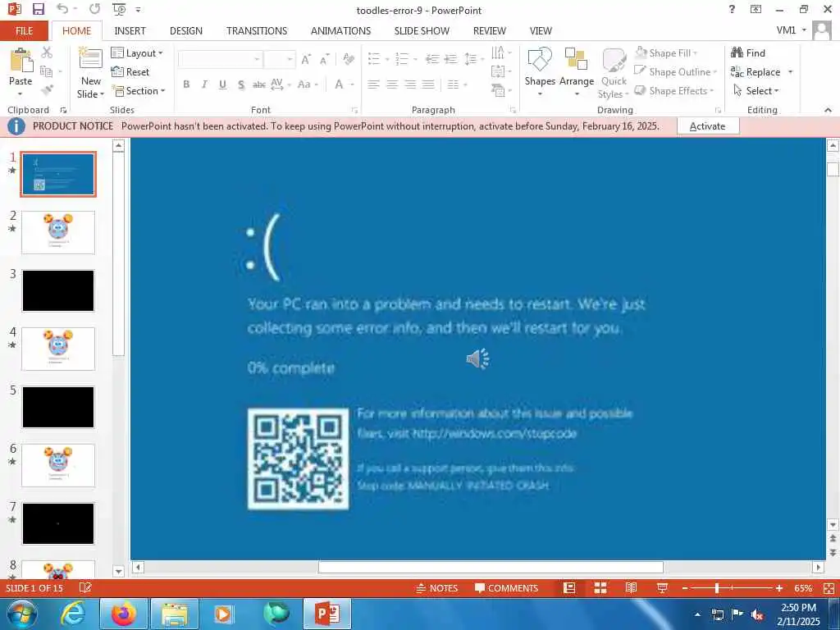Switch to the INSERT tab
840x630 pixels.
(130, 30)
